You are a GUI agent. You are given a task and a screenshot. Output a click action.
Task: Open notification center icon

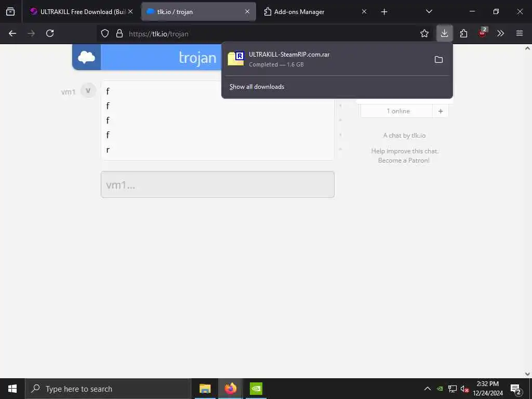point(516,389)
